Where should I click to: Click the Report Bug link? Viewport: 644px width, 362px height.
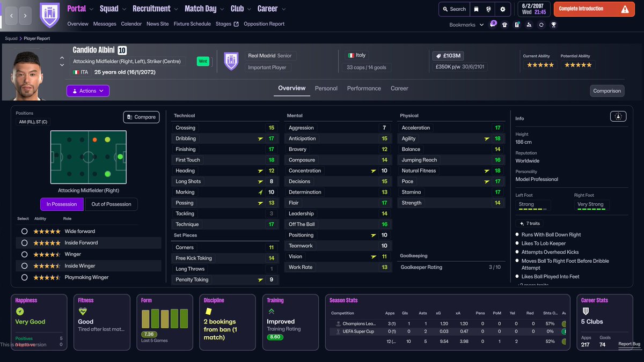(x=629, y=344)
